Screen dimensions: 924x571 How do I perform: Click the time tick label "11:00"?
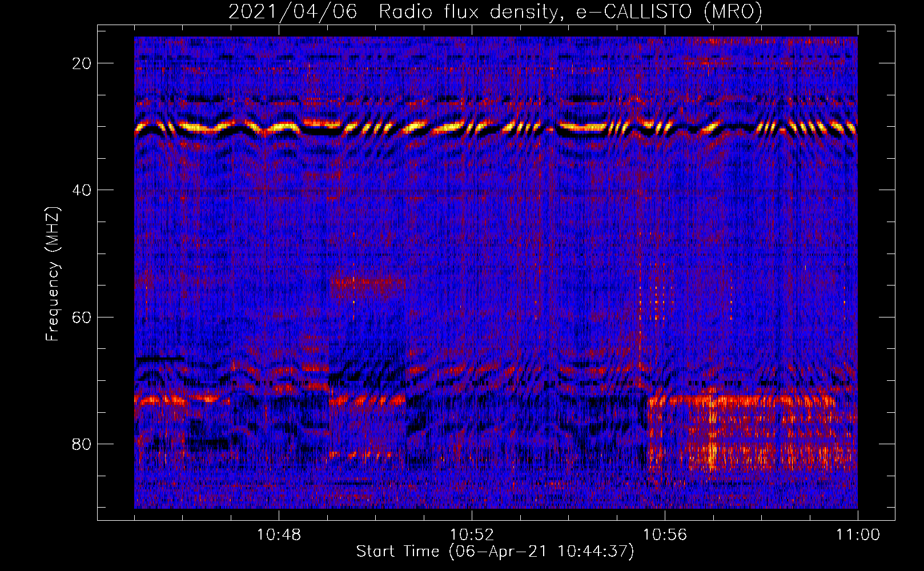(858, 535)
